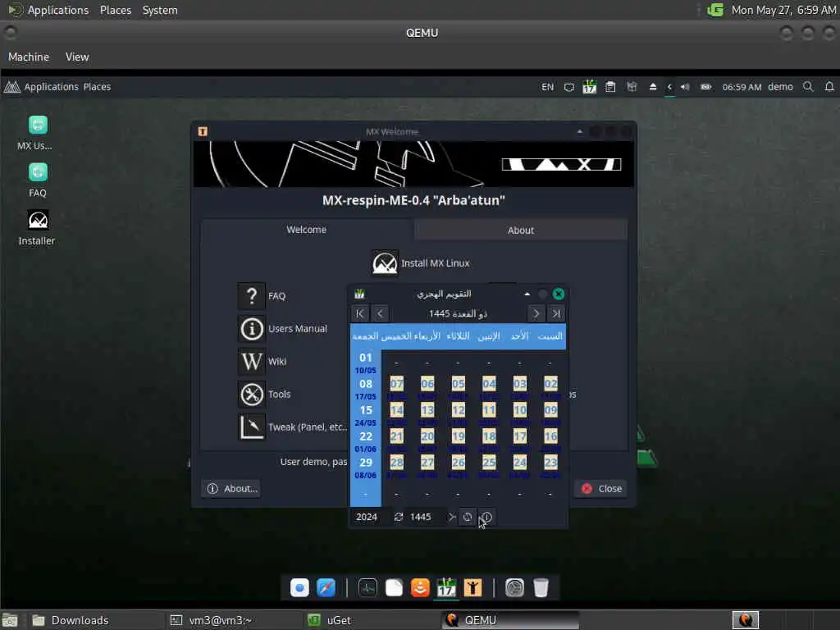Click the 2024 Gregorian year field
The width and height of the screenshot is (840, 630).
pos(370,517)
